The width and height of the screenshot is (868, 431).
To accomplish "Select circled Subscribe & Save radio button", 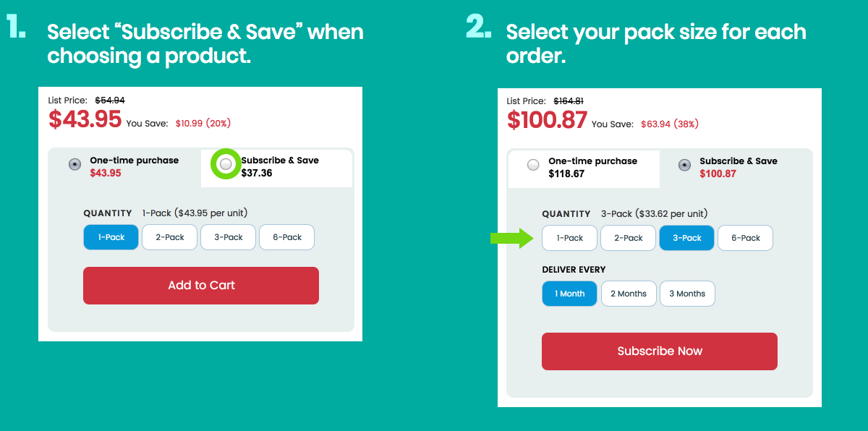I will point(226,165).
